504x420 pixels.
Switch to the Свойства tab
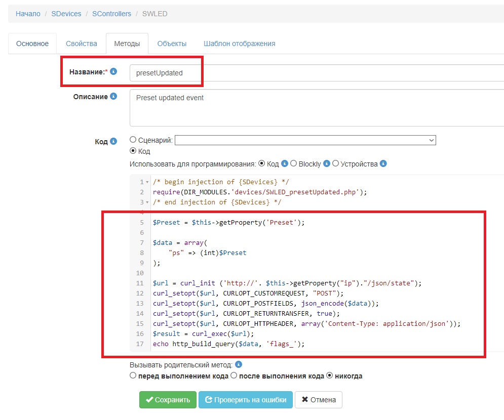(81, 44)
